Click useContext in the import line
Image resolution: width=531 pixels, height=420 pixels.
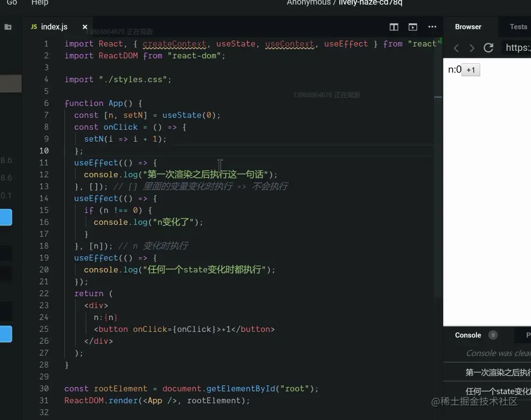[290, 44]
